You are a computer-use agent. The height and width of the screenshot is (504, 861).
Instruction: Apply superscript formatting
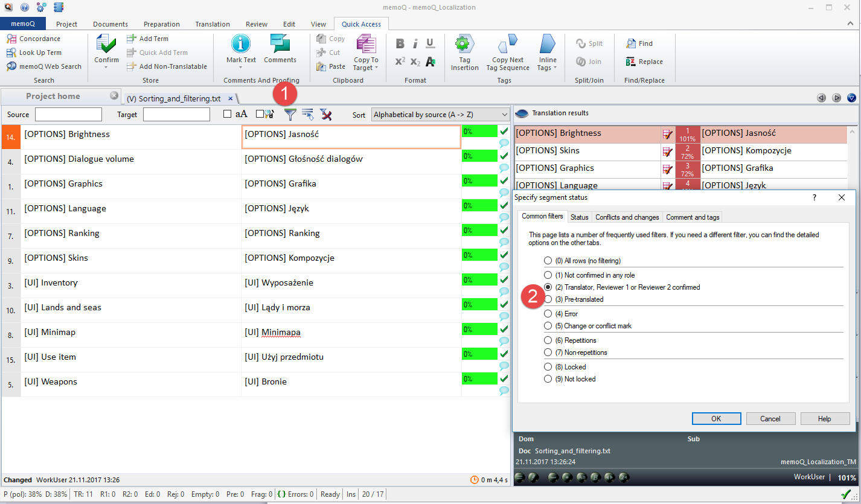[x=400, y=62]
